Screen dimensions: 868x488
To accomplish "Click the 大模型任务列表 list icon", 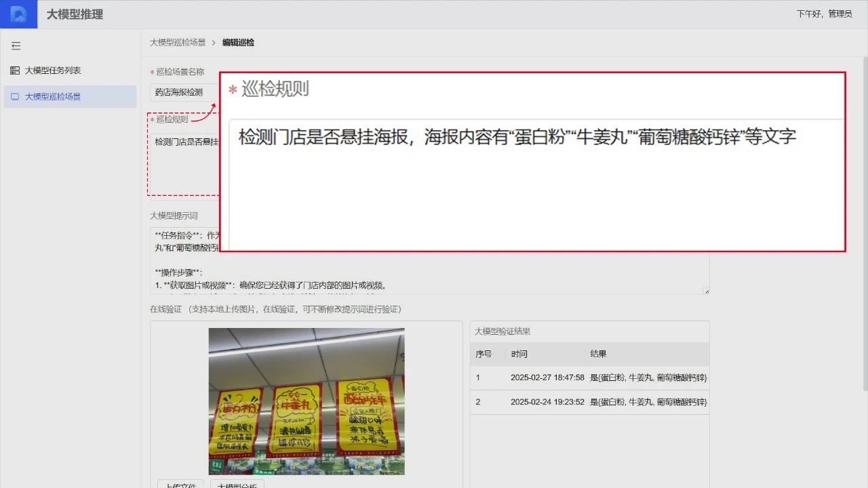I will tap(15, 70).
